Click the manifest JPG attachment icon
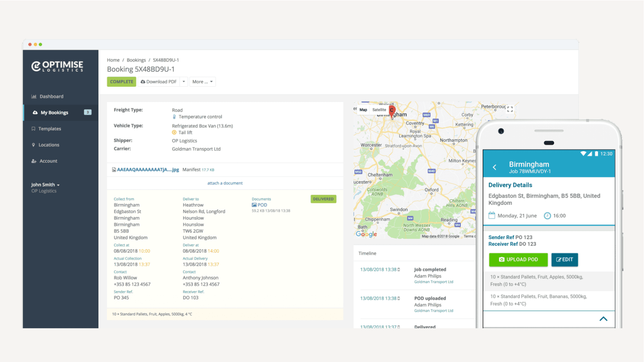The width and height of the screenshot is (644, 362). (113, 169)
